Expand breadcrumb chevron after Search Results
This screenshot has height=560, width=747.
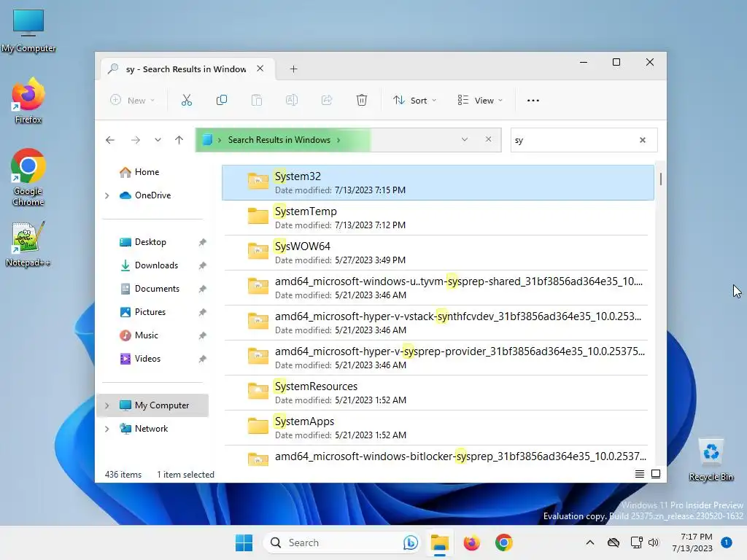(x=338, y=140)
